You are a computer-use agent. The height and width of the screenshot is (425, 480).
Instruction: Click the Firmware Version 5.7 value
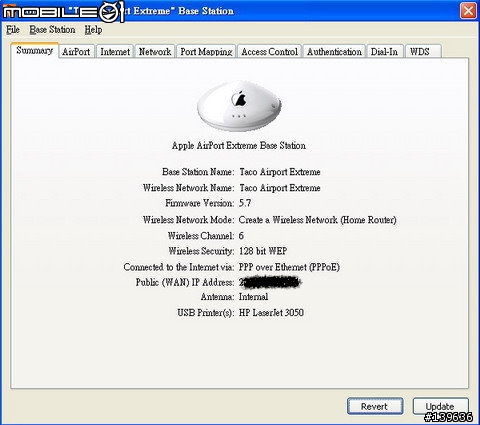click(x=245, y=203)
